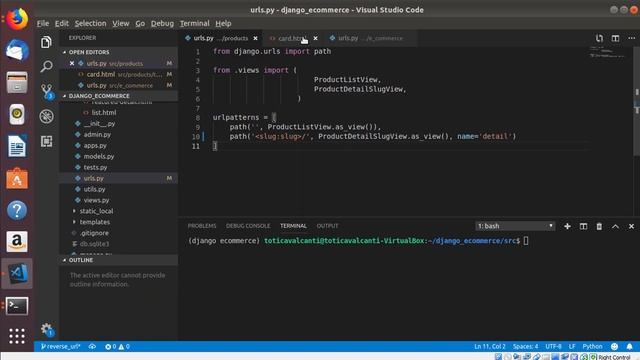Close the terminal panel

pyautogui.click(x=631, y=226)
